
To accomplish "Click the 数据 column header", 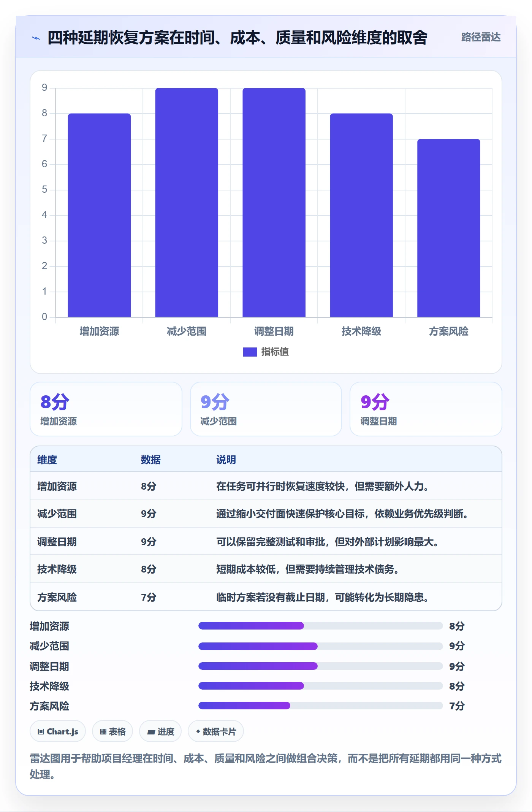I will click(151, 460).
